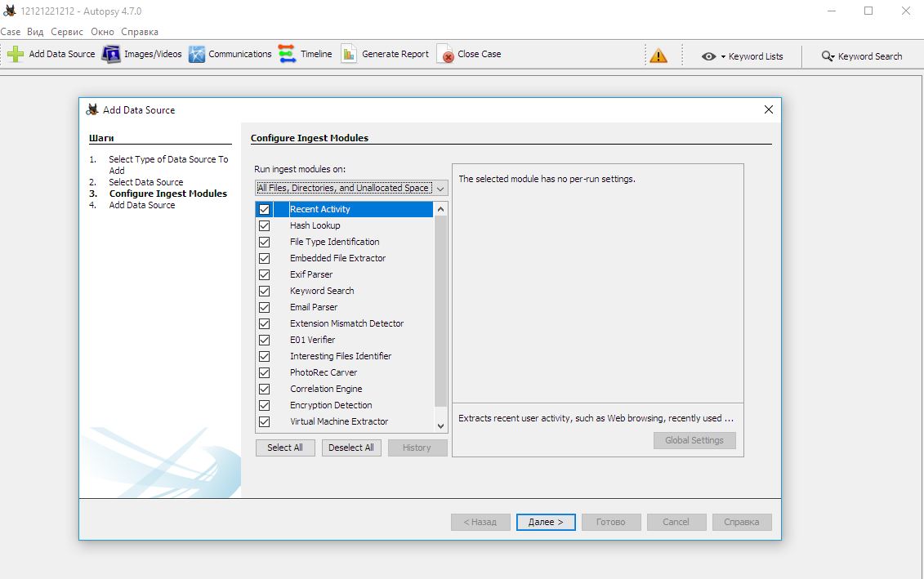Click the Add Data Source toolbar label
Screen dimensions: 924x579
(x=62, y=54)
